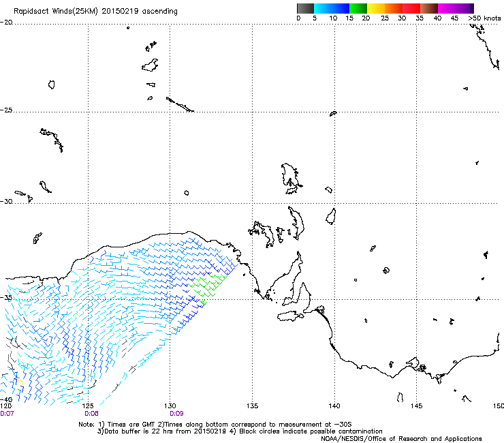Click the '140' longitude axis label
This screenshot has width=504, height=443.
coord(334,406)
